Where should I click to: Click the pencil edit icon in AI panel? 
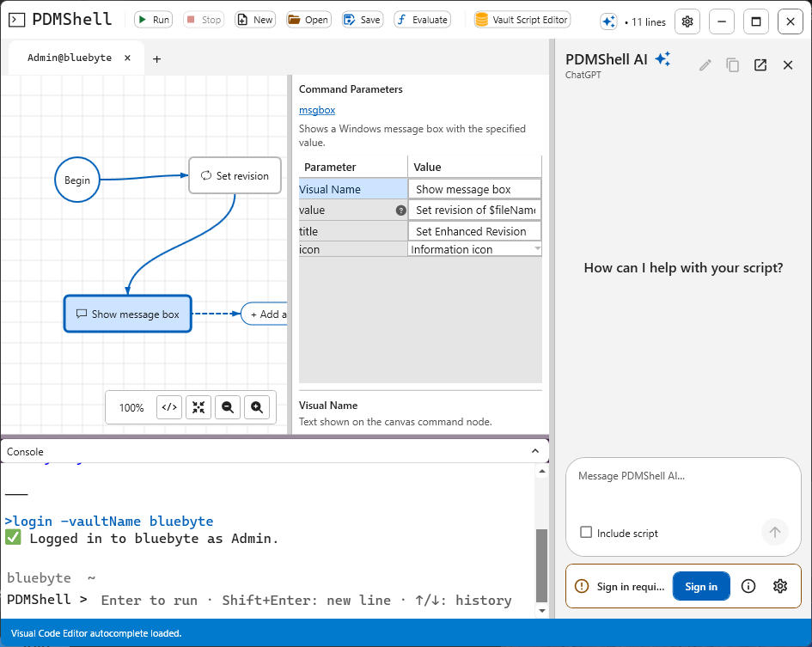tap(705, 64)
